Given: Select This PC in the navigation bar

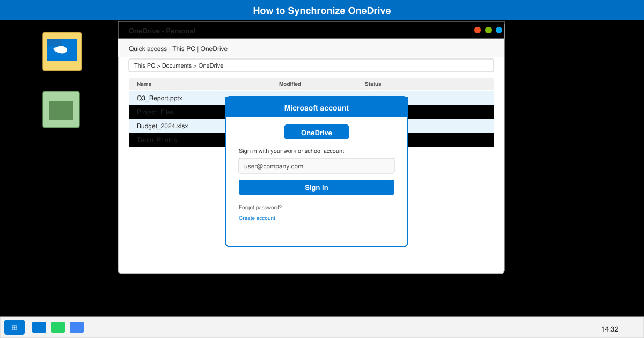Looking at the screenshot, I should (184, 49).
